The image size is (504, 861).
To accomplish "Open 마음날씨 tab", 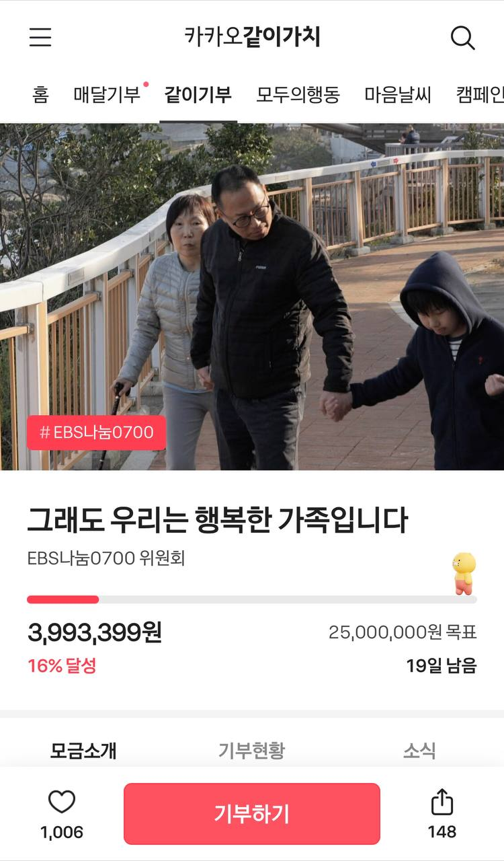I will (398, 95).
